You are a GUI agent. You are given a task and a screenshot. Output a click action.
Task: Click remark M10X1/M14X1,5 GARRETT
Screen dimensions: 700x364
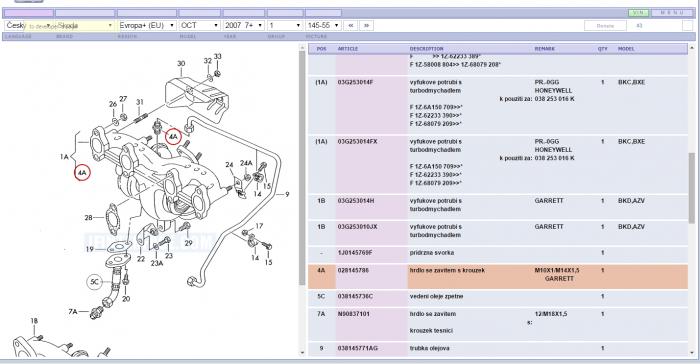point(557,275)
